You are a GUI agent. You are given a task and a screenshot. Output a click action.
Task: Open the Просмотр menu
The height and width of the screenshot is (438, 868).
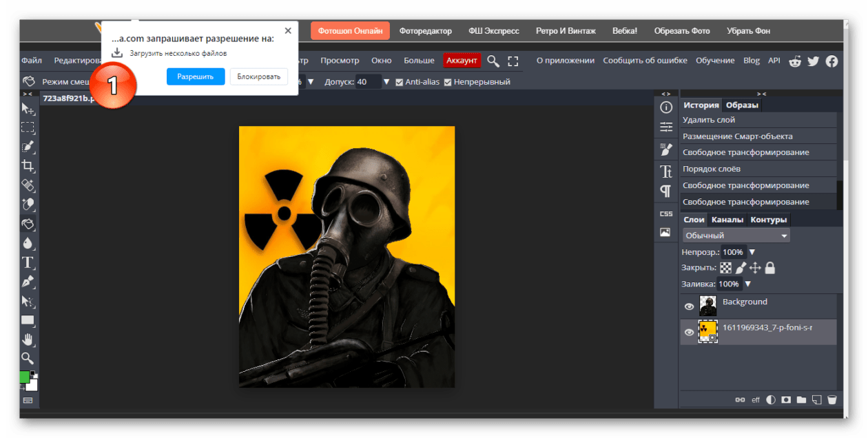pyautogui.click(x=340, y=61)
